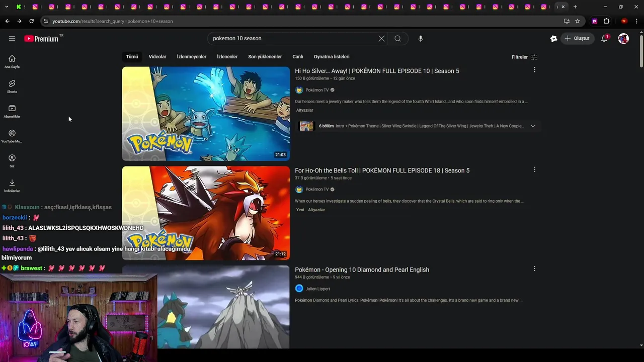Reload the page in the browser
Viewport: 644px width, 362px height.
pos(31,21)
